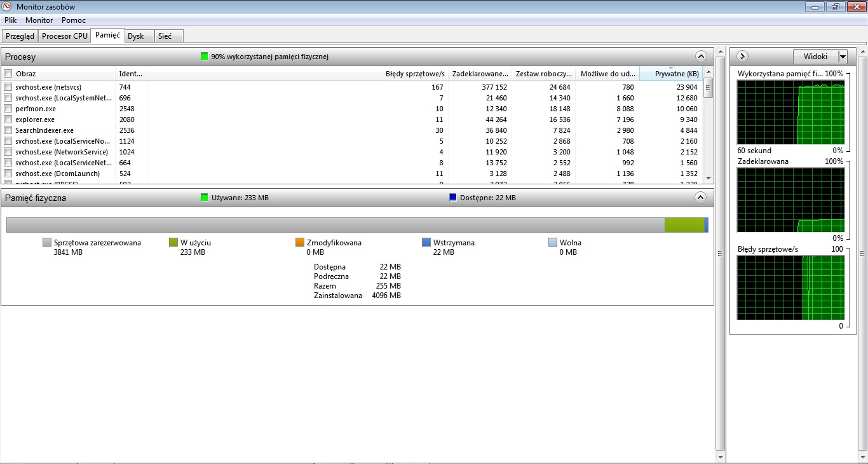Screen dimensions: 868x464
Task: Tick the explorer.exe process checkbox
Action: point(8,119)
